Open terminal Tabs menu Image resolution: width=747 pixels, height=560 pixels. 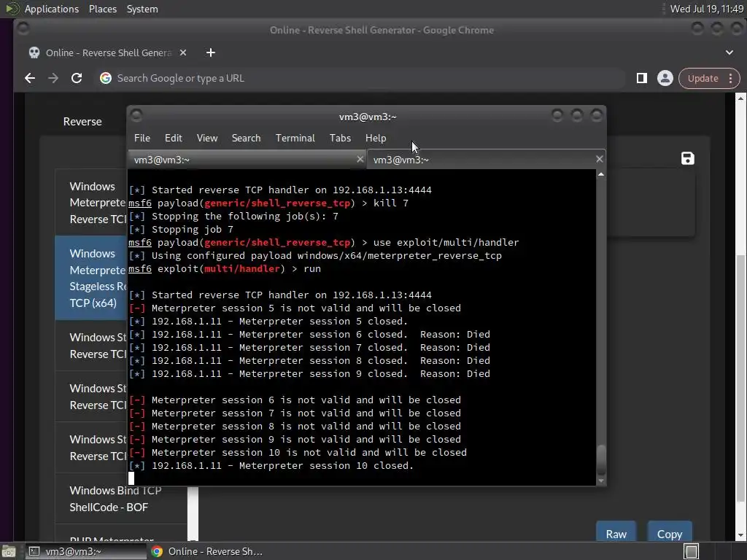coord(340,138)
